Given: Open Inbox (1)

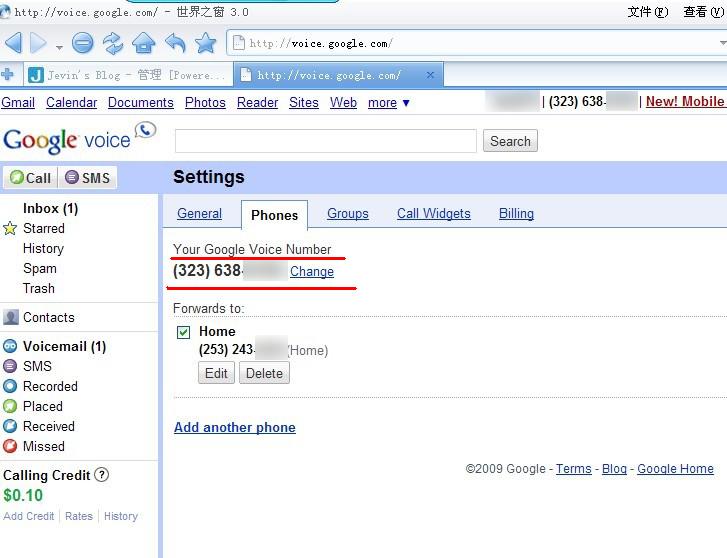Looking at the screenshot, I should pos(51,208).
